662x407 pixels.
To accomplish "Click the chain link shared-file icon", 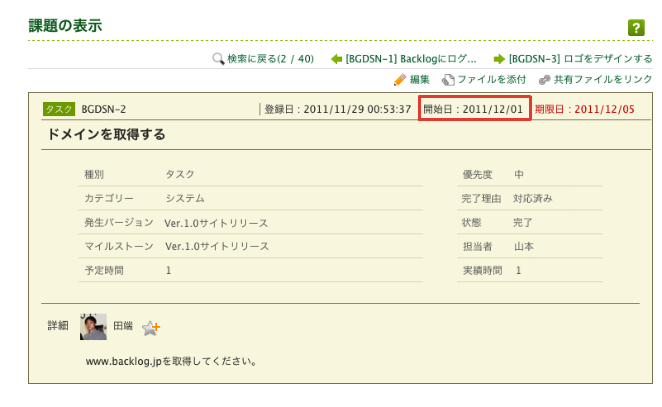I will coord(544,80).
